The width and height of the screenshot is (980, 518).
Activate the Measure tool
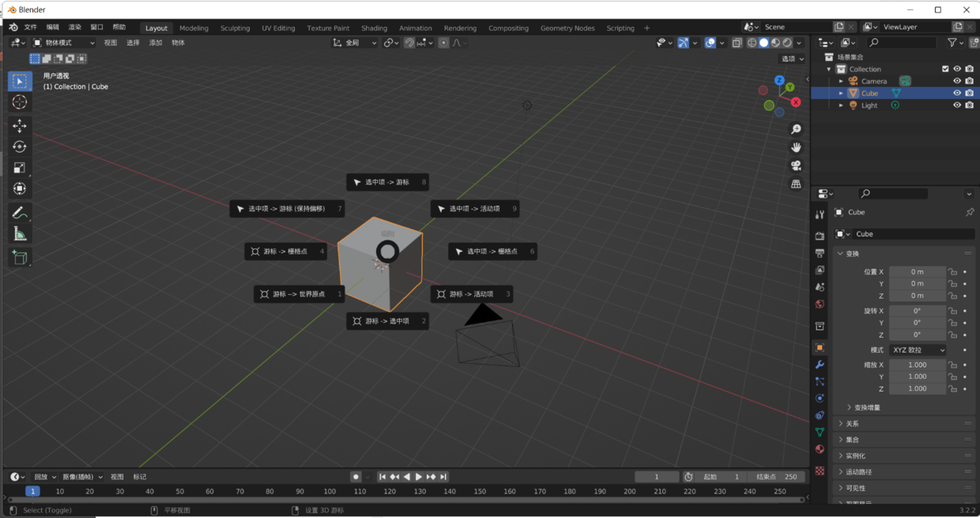(19, 233)
